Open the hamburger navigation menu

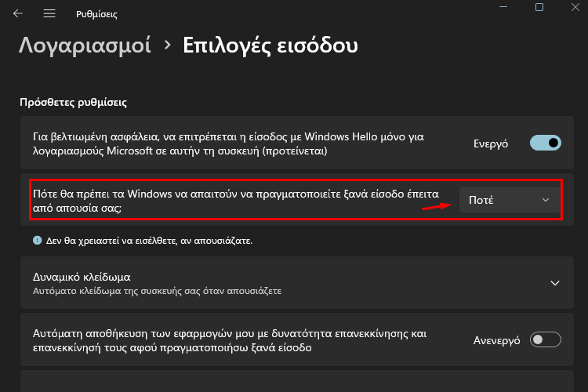coord(49,14)
